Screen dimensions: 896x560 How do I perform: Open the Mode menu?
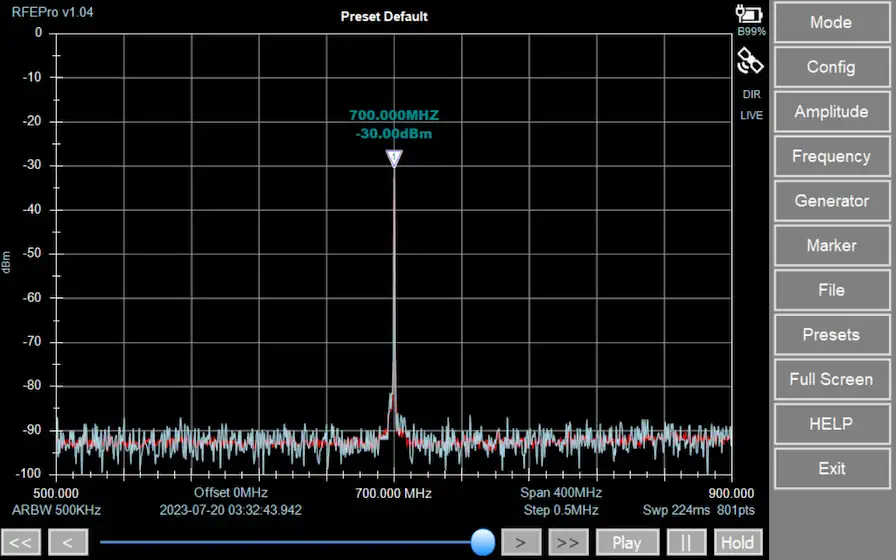(x=831, y=22)
